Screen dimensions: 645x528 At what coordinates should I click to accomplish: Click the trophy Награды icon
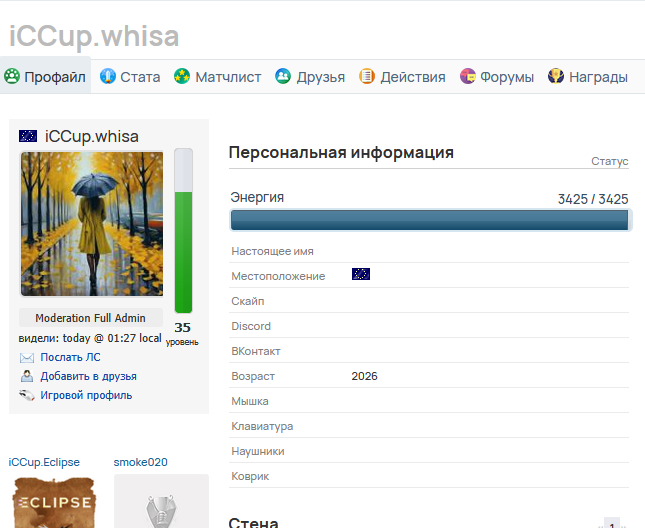click(556, 76)
